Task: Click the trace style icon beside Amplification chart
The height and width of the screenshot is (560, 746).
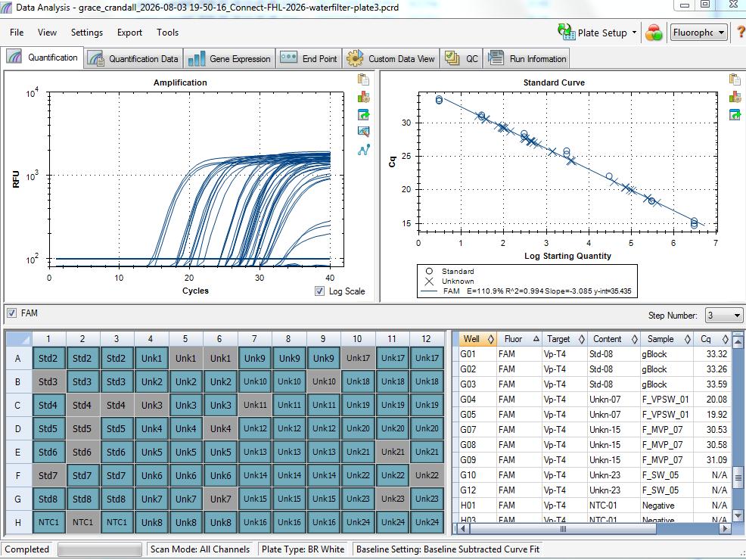Action: [x=363, y=132]
